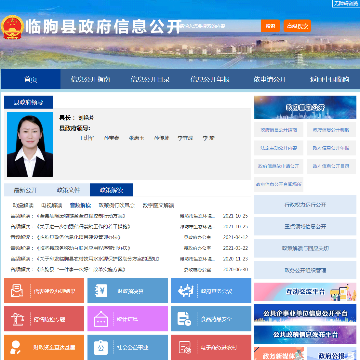Click the envelope icon on orange tile
The image size is (360, 360).
(x=17, y=291)
